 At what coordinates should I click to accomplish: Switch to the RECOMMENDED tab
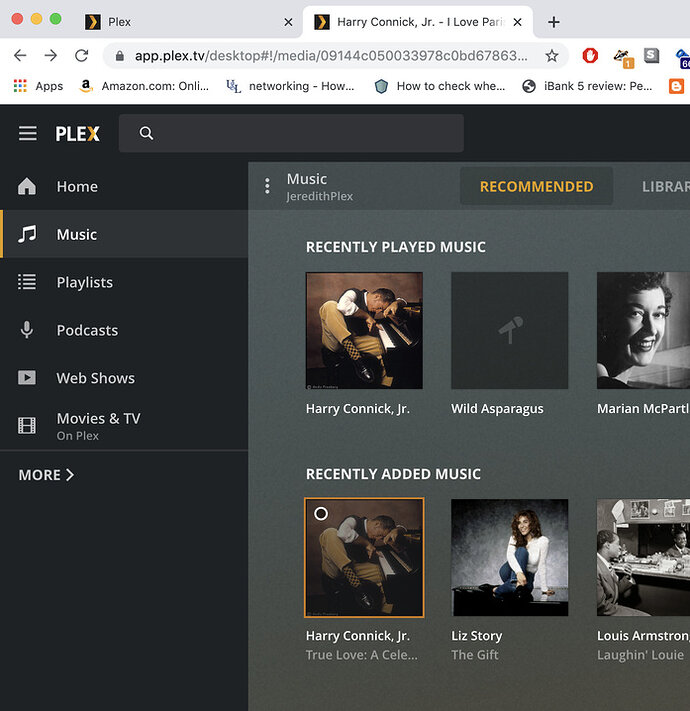(x=536, y=186)
